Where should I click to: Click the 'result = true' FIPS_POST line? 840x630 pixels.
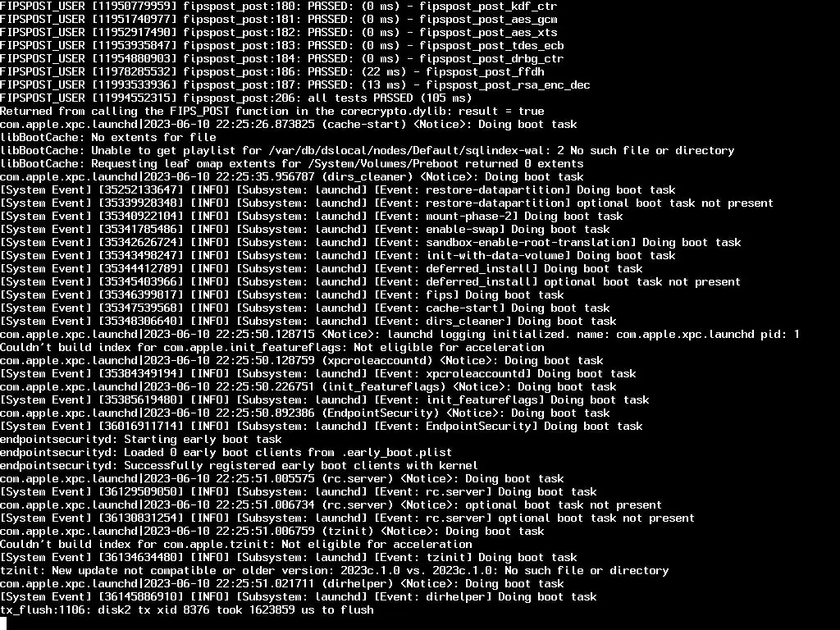click(272, 112)
